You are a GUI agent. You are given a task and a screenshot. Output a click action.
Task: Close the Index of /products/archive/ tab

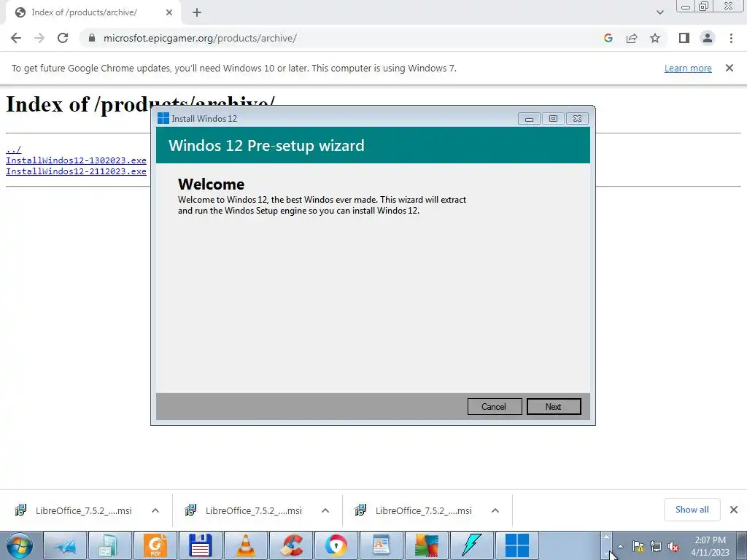click(x=169, y=12)
